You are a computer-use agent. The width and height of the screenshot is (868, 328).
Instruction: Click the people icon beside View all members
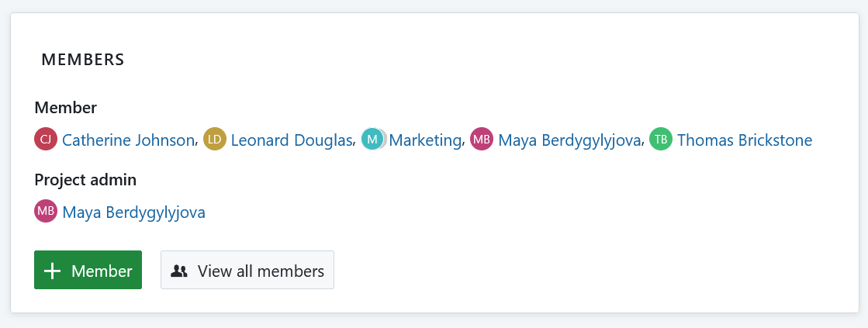click(179, 271)
